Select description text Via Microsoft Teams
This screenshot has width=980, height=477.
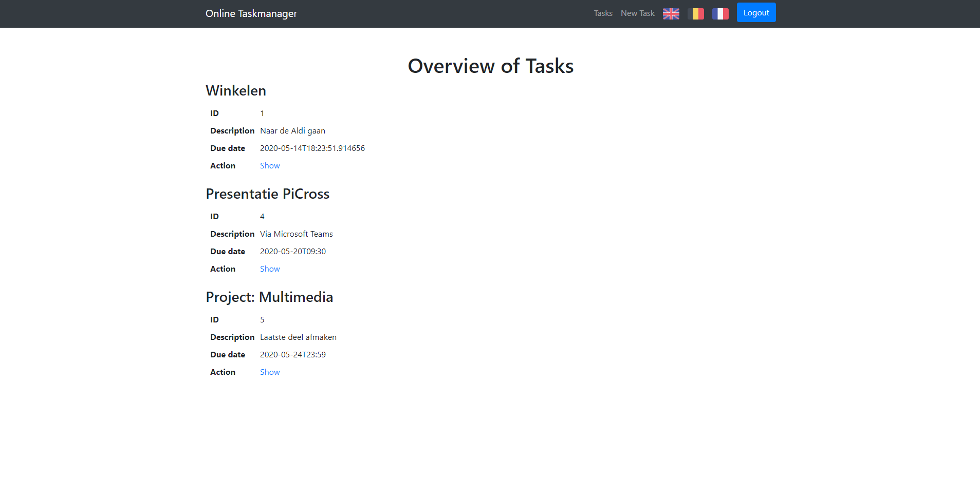(297, 234)
